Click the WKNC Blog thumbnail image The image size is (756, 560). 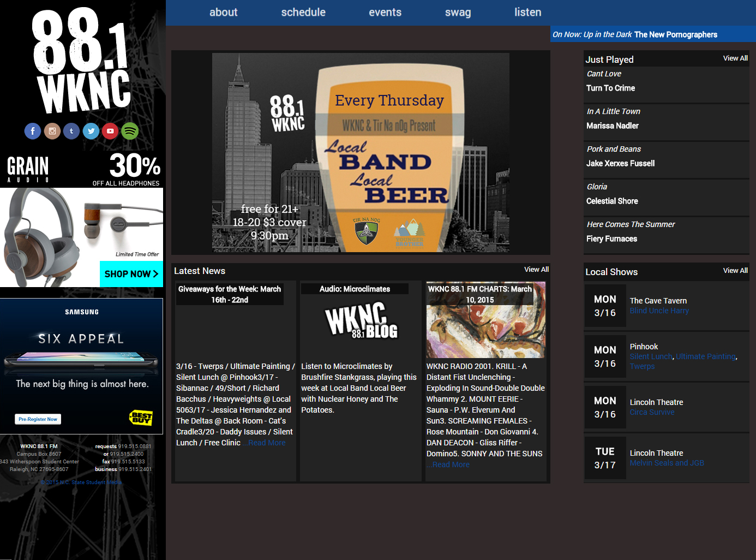(361, 321)
